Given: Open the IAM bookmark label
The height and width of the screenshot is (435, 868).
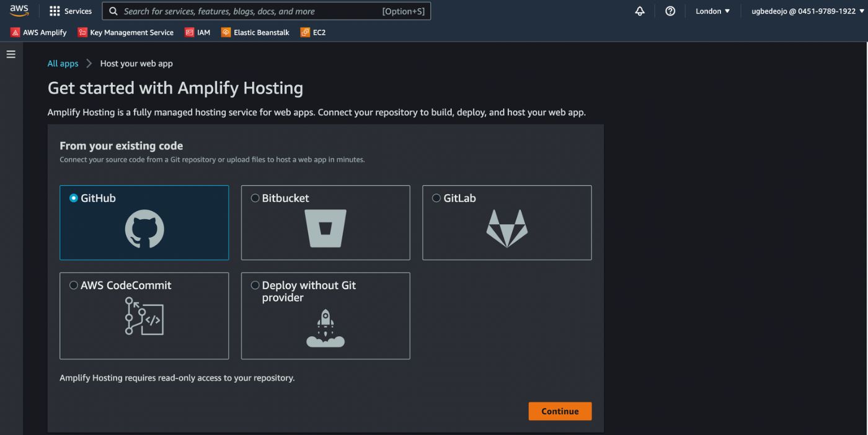Looking at the screenshot, I should [x=204, y=32].
